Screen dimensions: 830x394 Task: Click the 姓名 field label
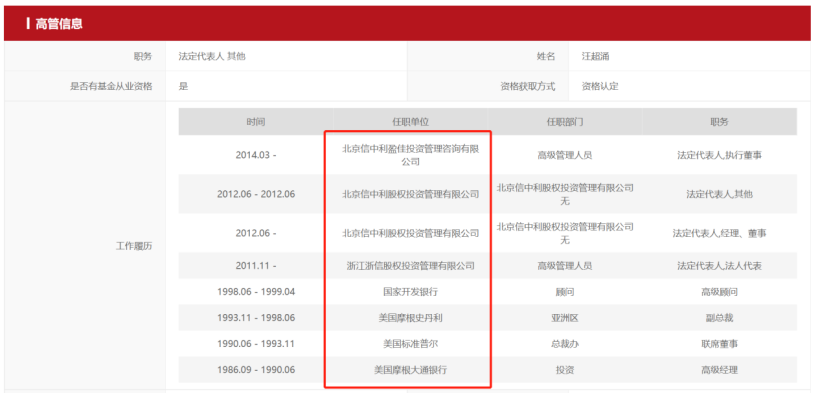coord(546,56)
